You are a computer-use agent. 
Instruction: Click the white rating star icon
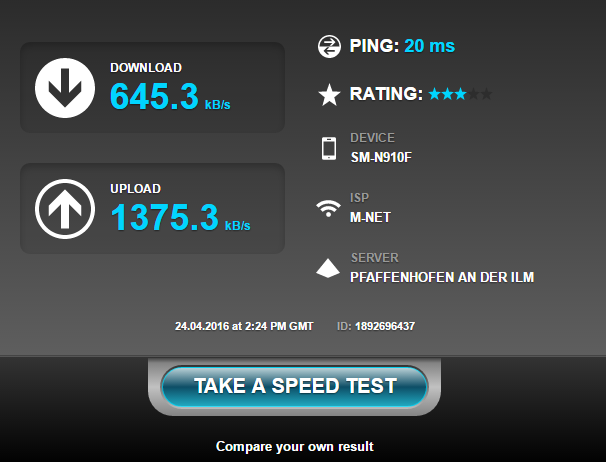329,95
